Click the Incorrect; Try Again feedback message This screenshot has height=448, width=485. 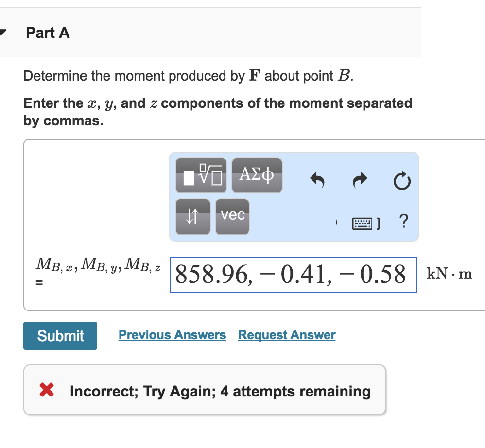220,391
